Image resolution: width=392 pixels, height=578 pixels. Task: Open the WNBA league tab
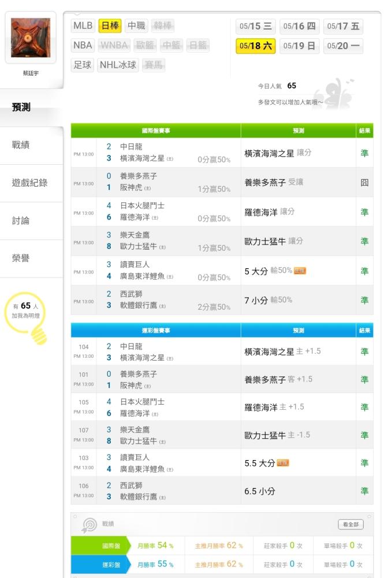point(114,45)
